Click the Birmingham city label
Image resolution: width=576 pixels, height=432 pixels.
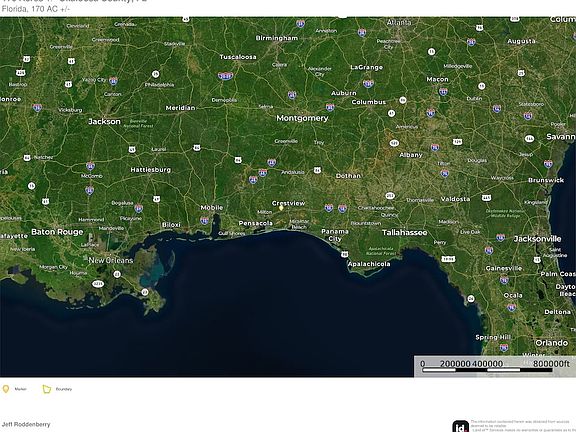[x=277, y=38]
